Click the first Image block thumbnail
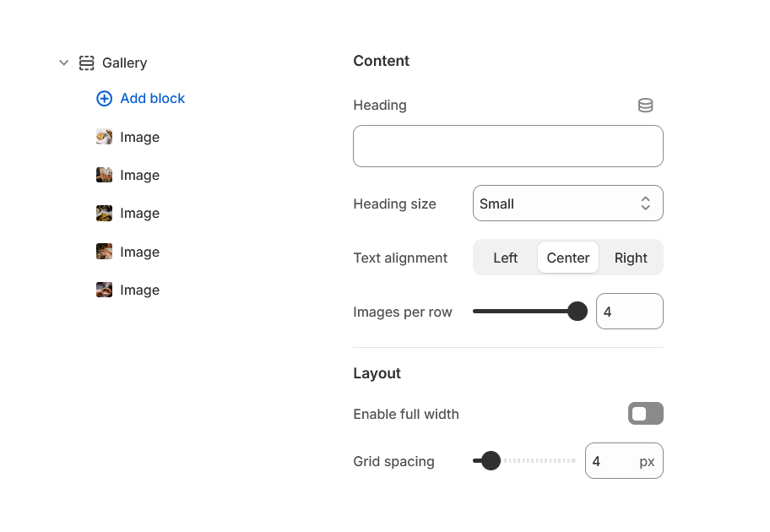The height and width of the screenshot is (532, 770). coord(104,136)
